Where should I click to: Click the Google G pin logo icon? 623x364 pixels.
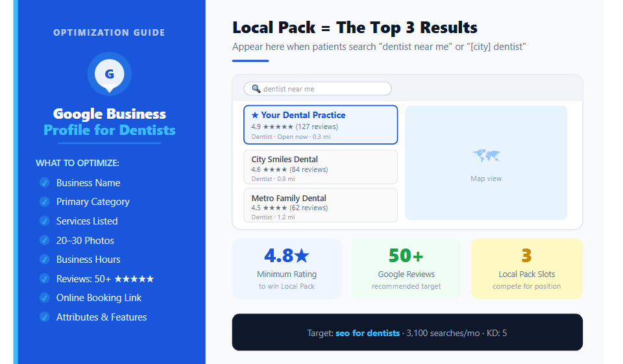pyautogui.click(x=109, y=75)
